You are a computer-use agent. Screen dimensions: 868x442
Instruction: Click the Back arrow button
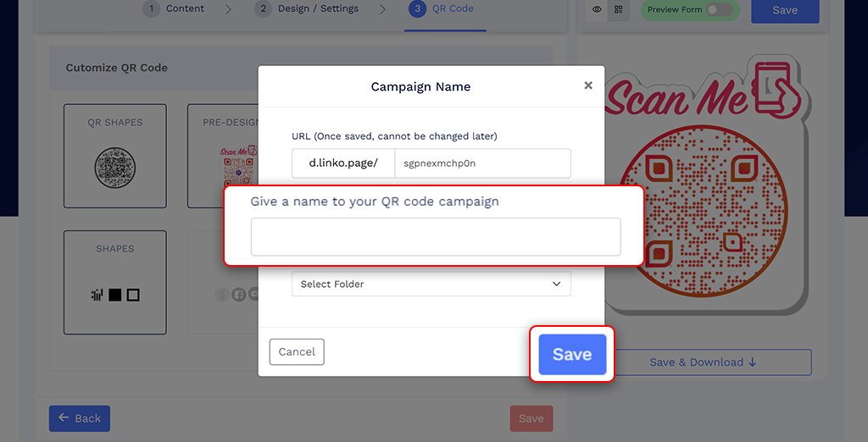point(79,418)
